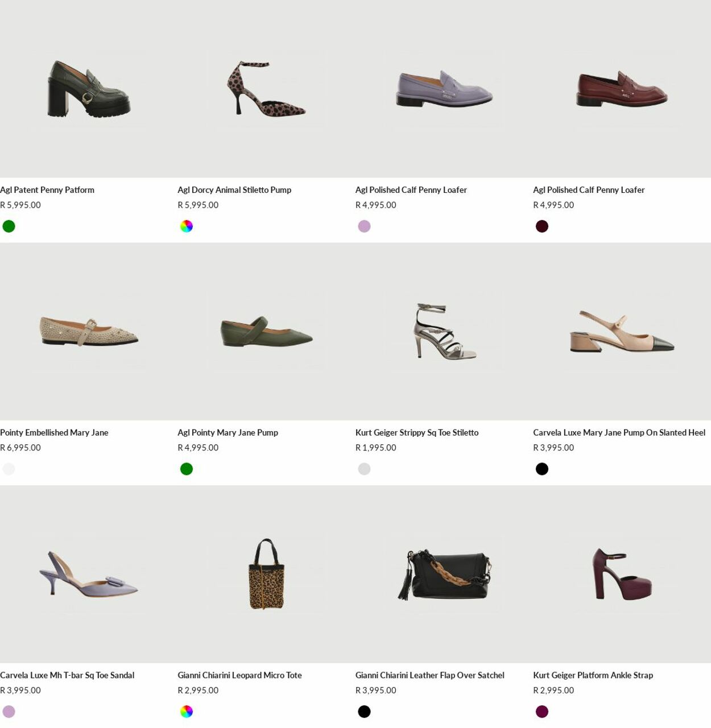
Task: Open the Carvela Luxe Mary Jane Pump image
Action: click(622, 332)
